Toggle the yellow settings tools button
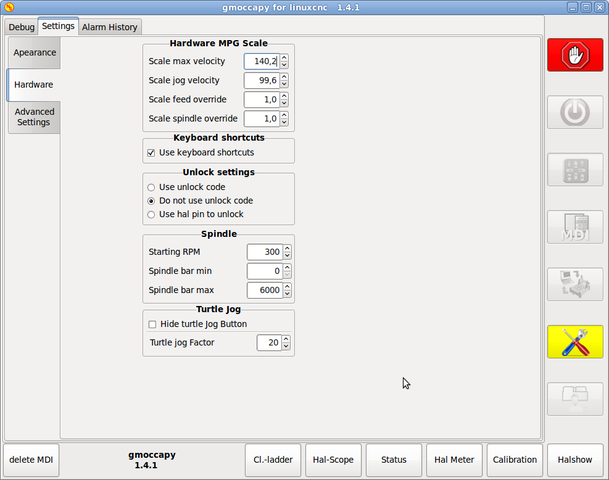This screenshot has width=609, height=480. [575, 342]
